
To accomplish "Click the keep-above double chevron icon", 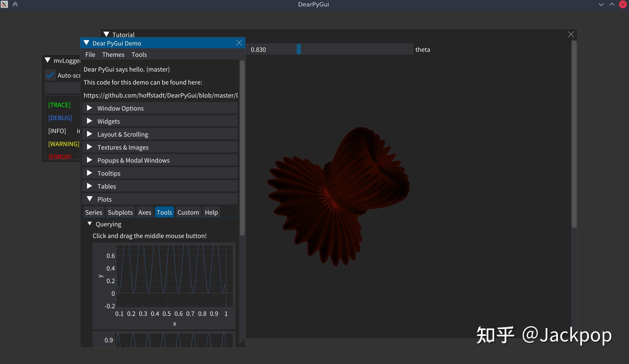I will [15, 4].
